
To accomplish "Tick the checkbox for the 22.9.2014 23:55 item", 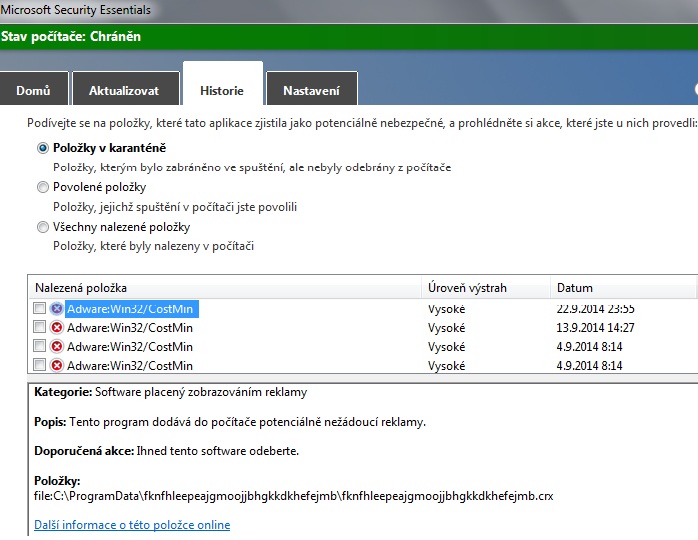I will pyautogui.click(x=39, y=308).
